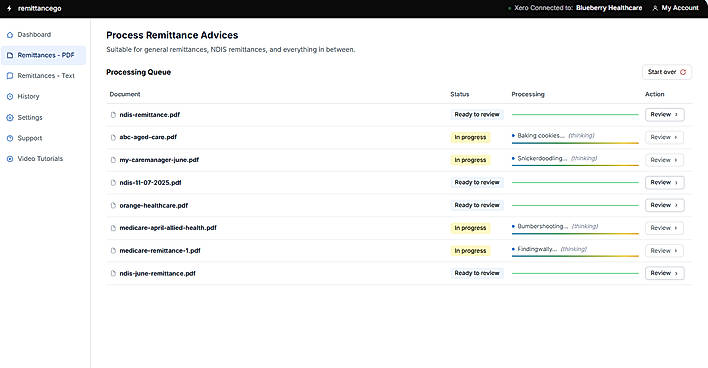
Task: Click the completed progress bar for ndis-remittance.pdf
Action: [575, 115]
